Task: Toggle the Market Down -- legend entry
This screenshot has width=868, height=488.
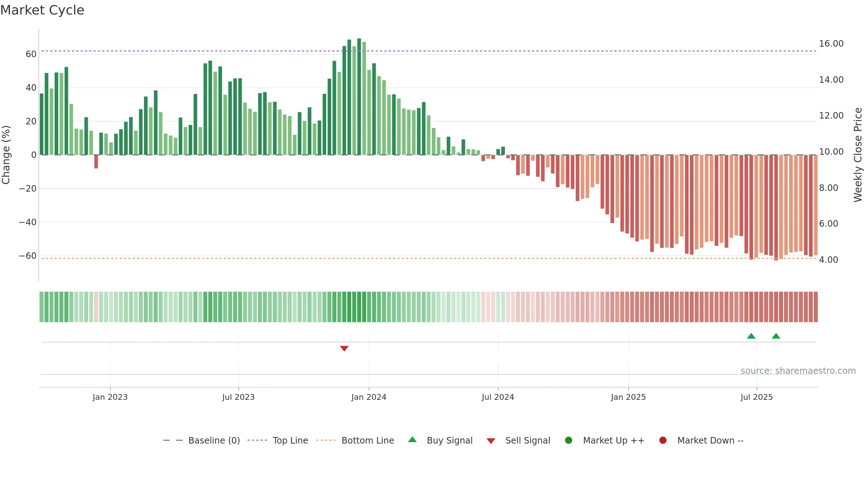Action: [701, 440]
